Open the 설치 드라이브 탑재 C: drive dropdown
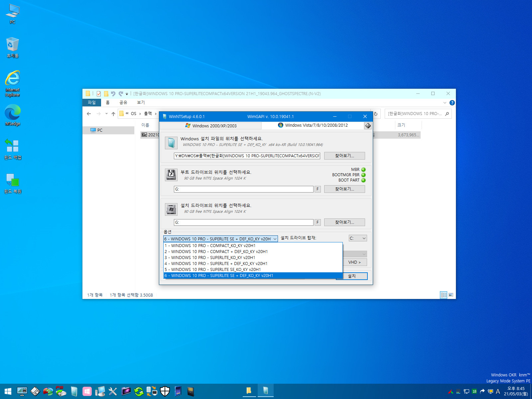Image resolution: width=532 pixels, height=399 pixels. click(x=358, y=238)
